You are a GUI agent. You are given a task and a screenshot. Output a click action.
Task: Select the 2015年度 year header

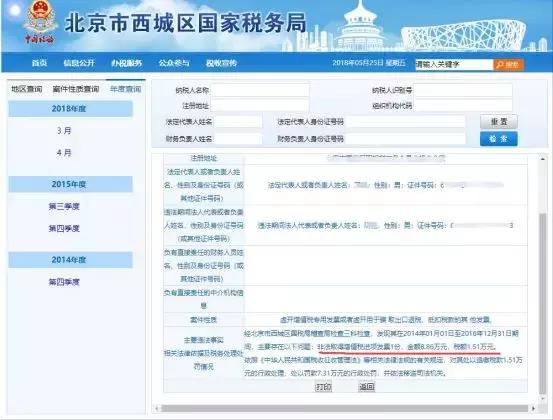tap(71, 184)
